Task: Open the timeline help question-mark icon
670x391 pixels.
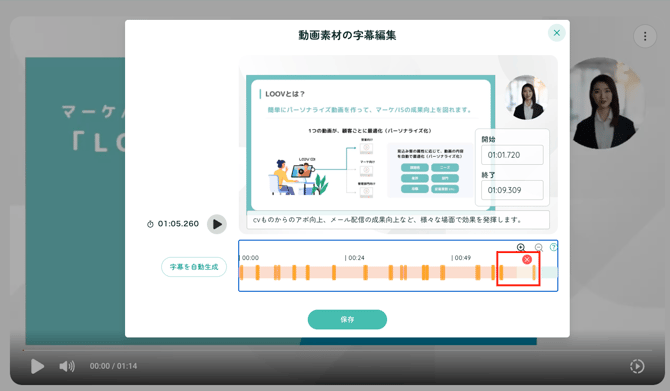Action: click(x=553, y=247)
